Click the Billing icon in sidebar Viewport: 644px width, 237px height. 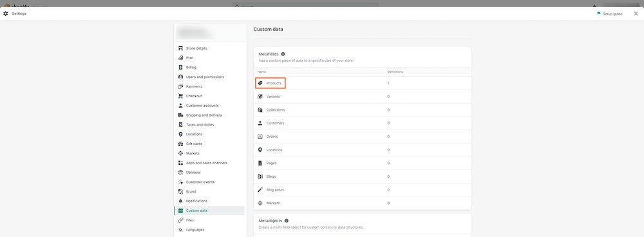coord(181,68)
